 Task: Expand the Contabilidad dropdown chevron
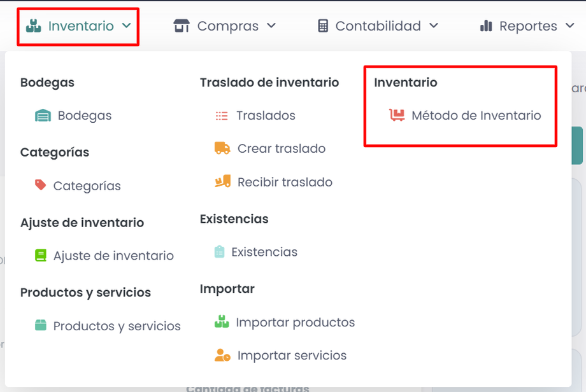[434, 26]
